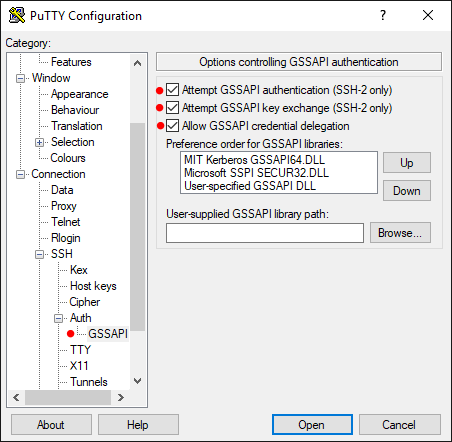Close the PuTTY Configuration window
This screenshot has height=442, width=452.
(428, 15)
